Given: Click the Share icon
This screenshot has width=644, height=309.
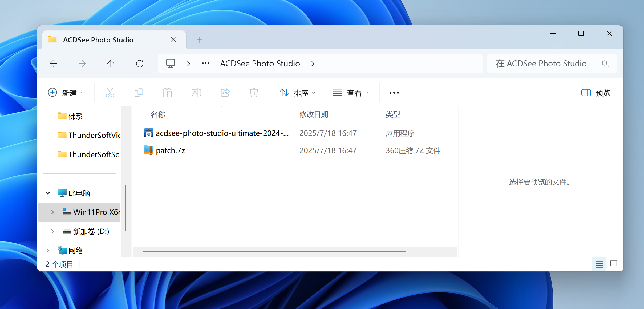Looking at the screenshot, I should pos(225,93).
